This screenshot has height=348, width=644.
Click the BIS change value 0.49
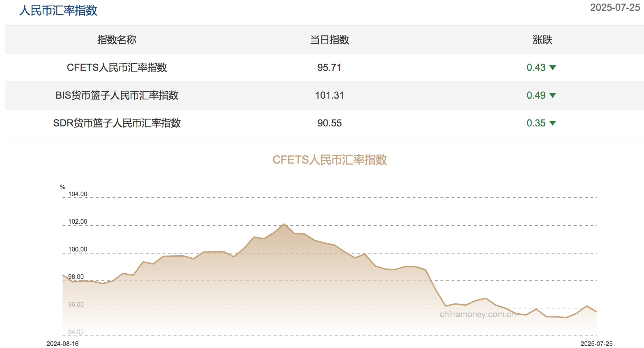[x=536, y=95]
